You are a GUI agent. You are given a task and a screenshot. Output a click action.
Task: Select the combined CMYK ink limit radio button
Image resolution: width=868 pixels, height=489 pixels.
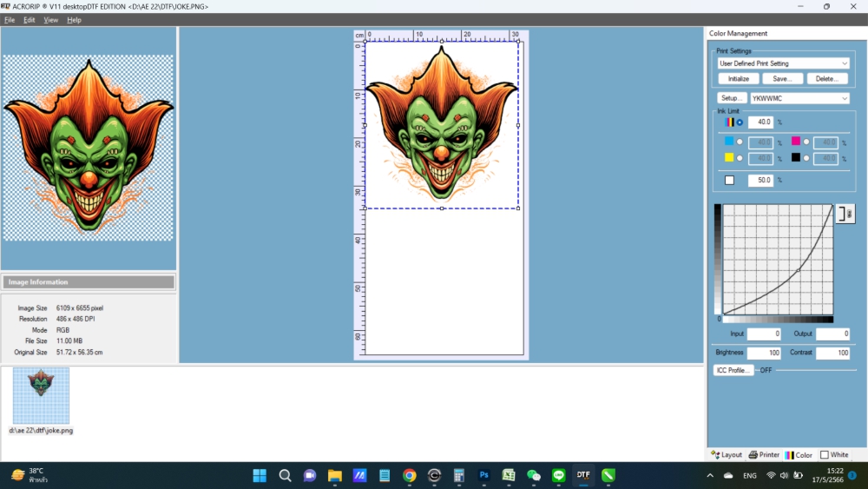coord(740,122)
